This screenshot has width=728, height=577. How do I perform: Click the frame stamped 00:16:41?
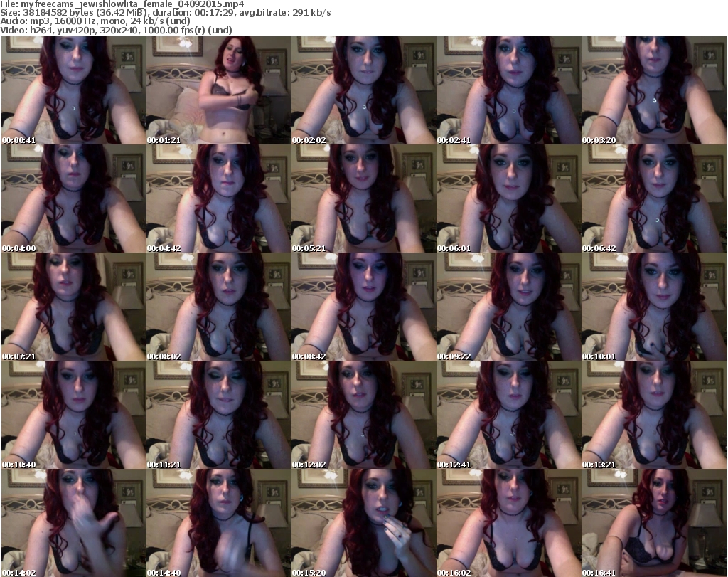[654, 523]
